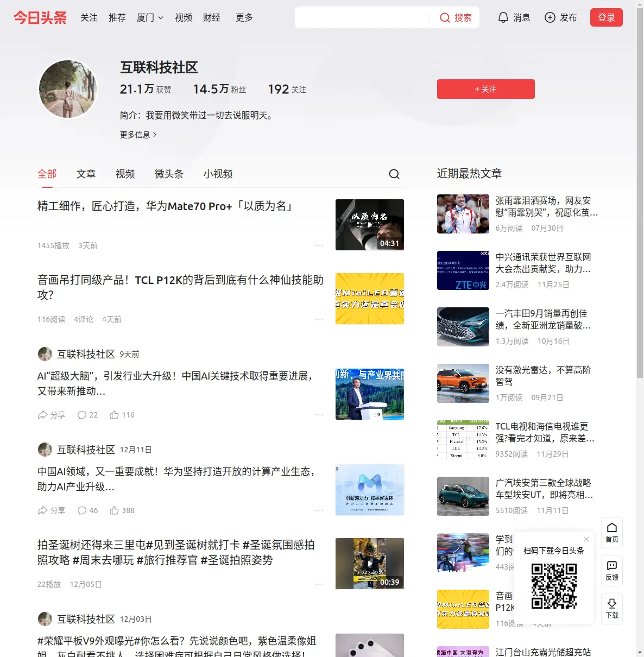Like the AI"超级大脑" post with 116 likes

(122, 415)
